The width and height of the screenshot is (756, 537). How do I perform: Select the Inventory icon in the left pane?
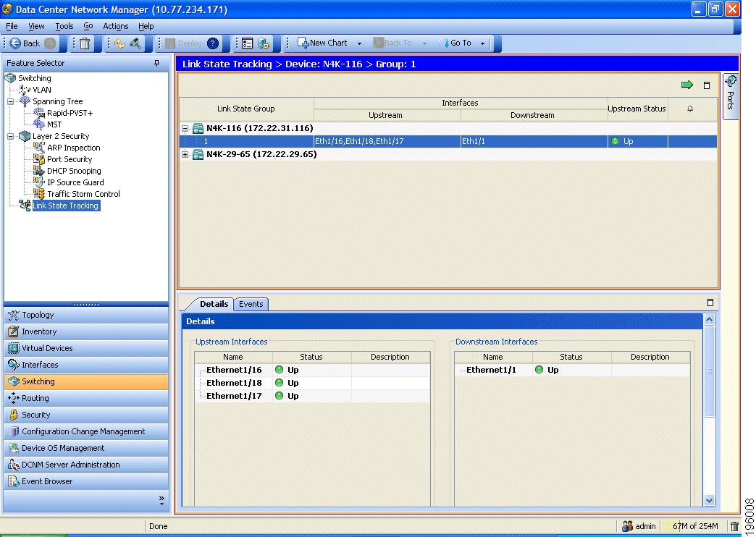(x=16, y=331)
